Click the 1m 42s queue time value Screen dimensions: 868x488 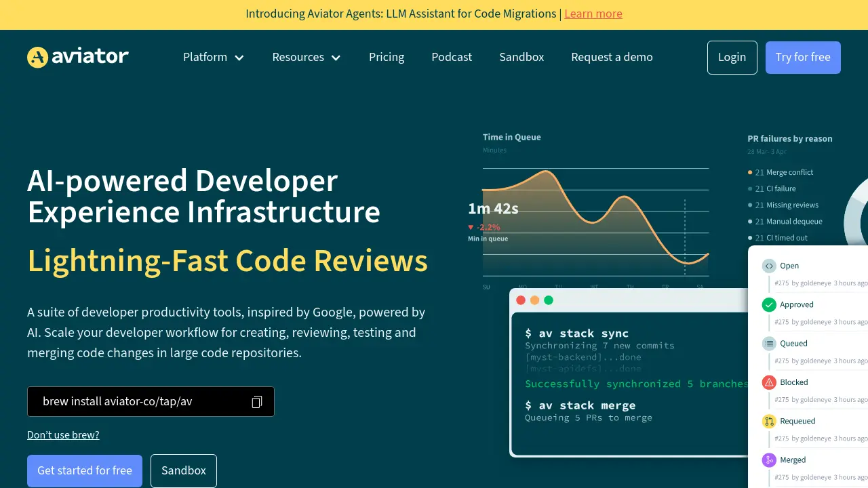pos(493,209)
